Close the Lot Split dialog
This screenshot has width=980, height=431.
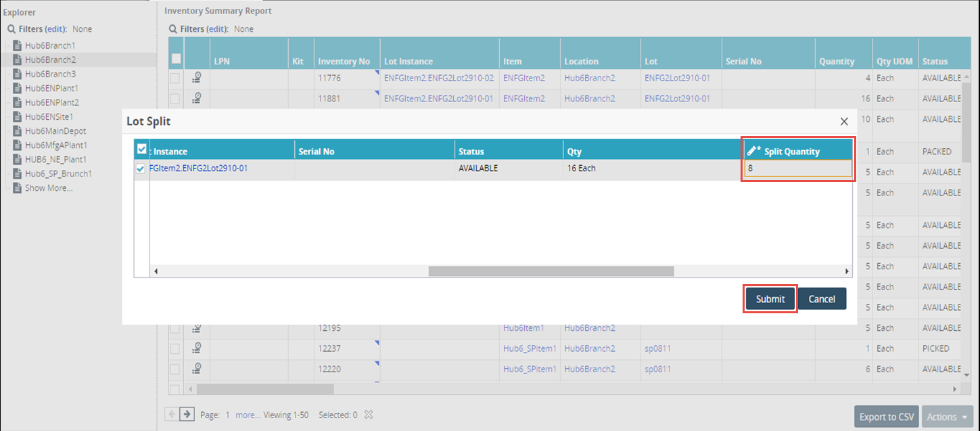pyautogui.click(x=844, y=122)
